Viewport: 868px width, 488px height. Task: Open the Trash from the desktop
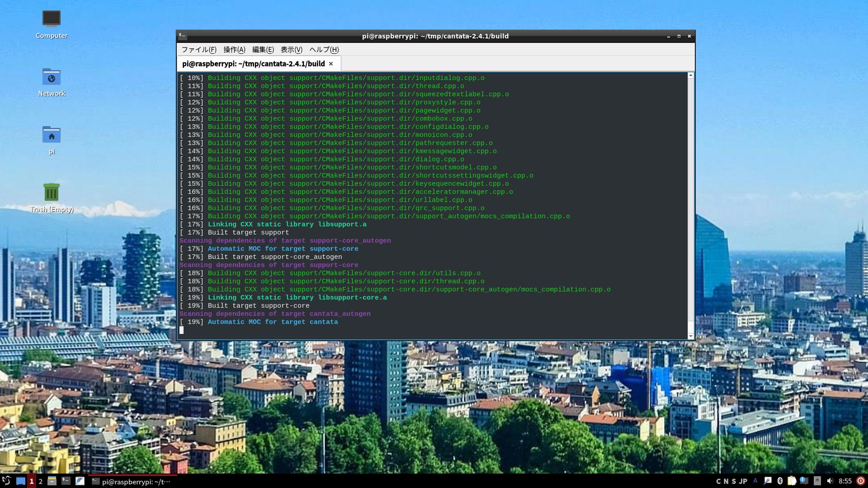click(52, 192)
